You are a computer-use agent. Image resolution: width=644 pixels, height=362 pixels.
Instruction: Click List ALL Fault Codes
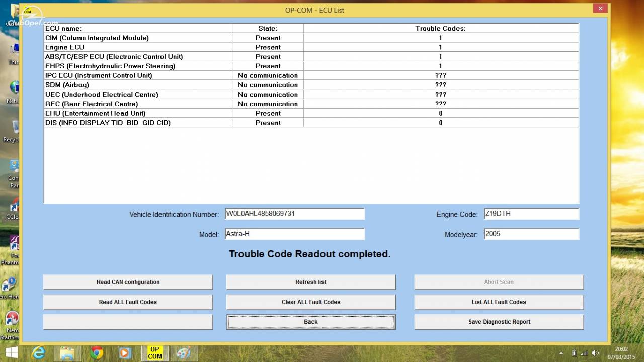coord(499,302)
